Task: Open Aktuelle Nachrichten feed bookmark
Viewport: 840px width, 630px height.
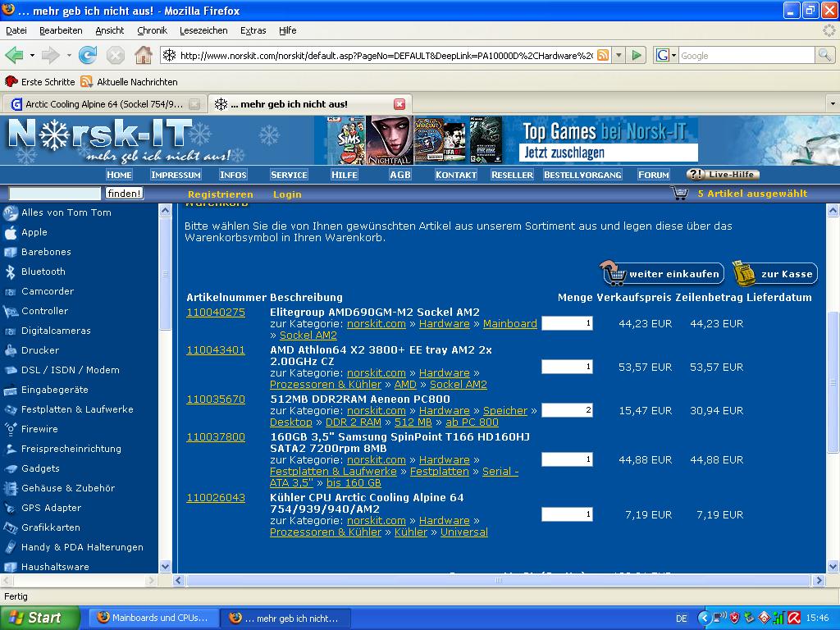Action: pos(129,82)
